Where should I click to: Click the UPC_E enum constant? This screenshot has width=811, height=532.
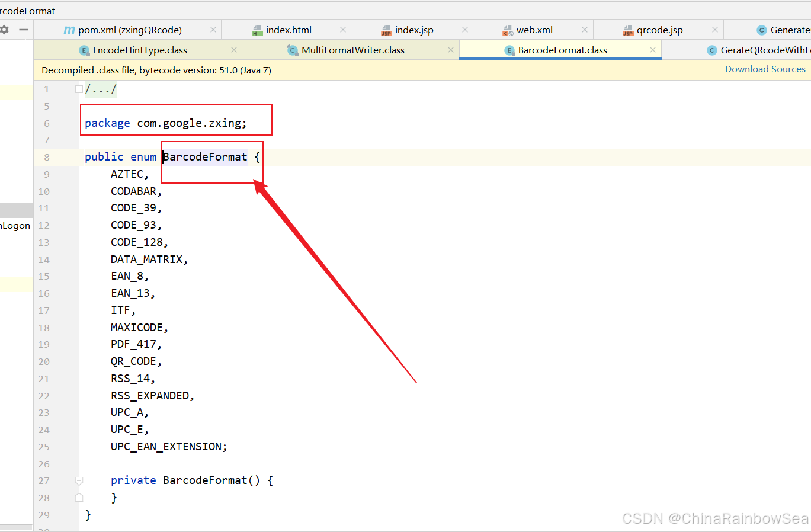[x=127, y=430]
